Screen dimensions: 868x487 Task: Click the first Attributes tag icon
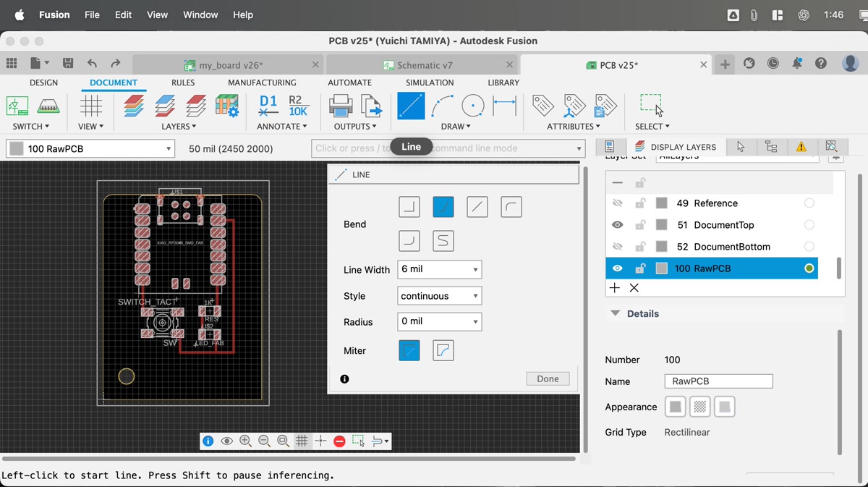click(542, 106)
